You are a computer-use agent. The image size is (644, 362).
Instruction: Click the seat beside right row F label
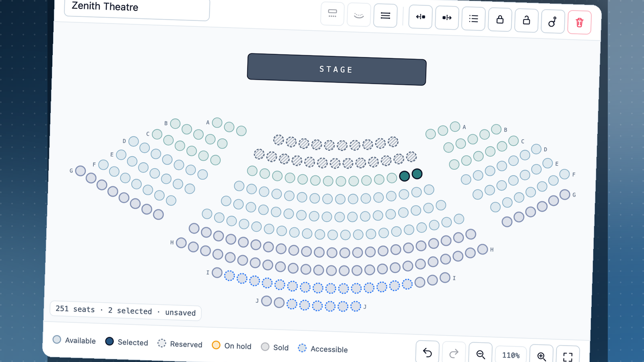tap(565, 174)
